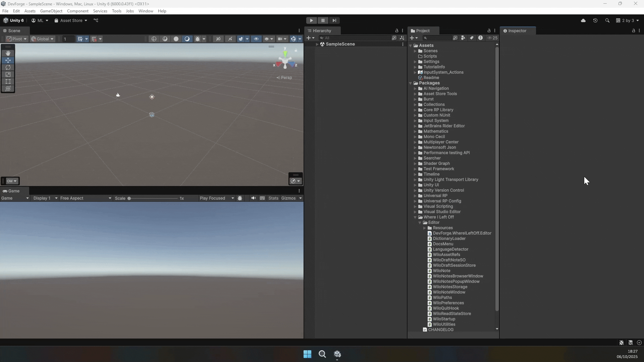Click the Asset Store button
644x362 pixels.
tap(71, 20)
